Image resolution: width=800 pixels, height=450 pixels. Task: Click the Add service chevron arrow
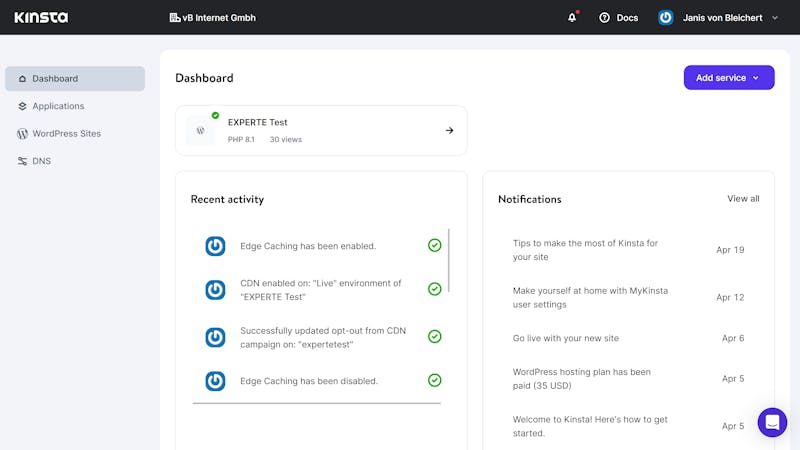[x=756, y=78]
